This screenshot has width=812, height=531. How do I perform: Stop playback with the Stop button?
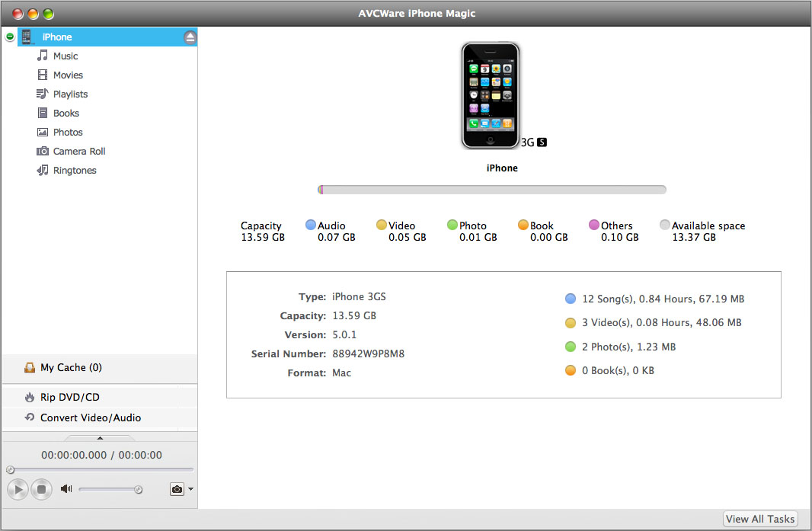41,489
